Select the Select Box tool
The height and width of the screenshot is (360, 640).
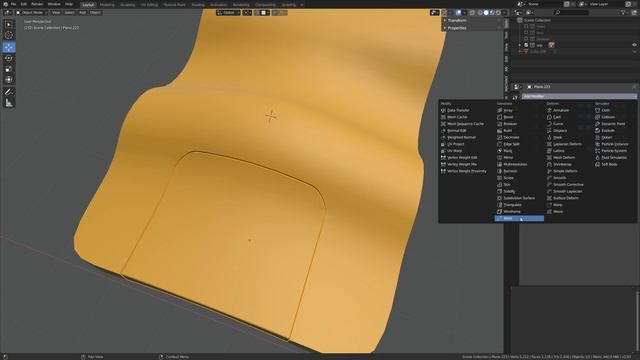pos(9,24)
